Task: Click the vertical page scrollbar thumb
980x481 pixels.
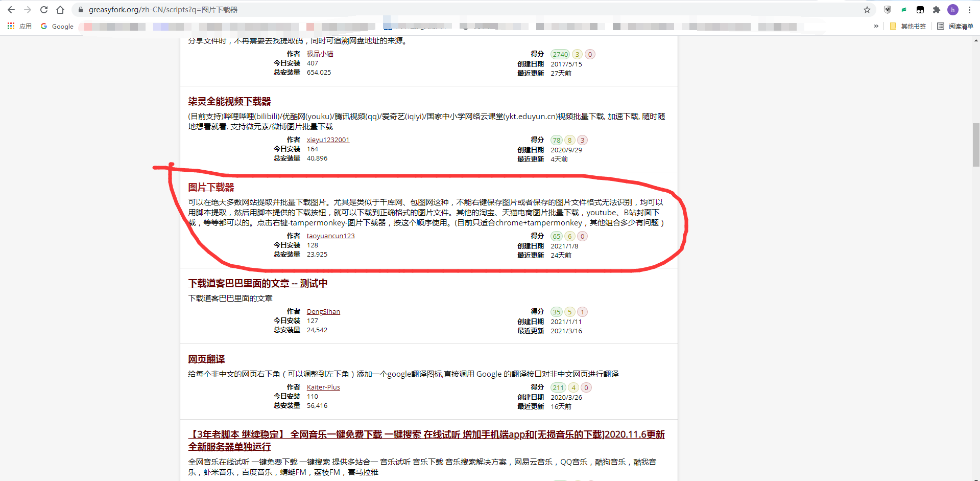Action: pyautogui.click(x=976, y=145)
